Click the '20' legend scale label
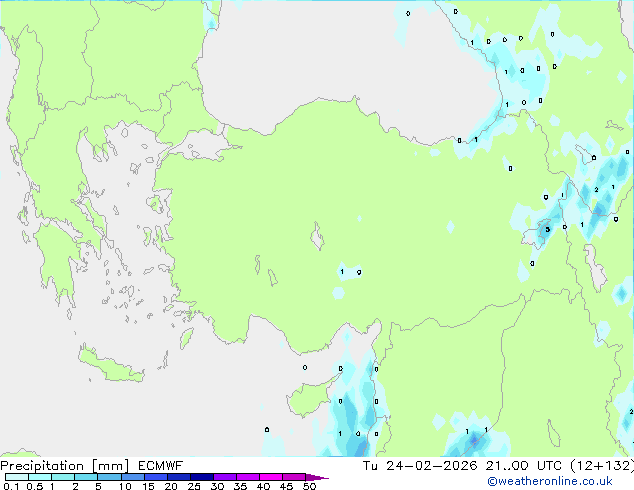The image size is (634, 490). (171, 486)
